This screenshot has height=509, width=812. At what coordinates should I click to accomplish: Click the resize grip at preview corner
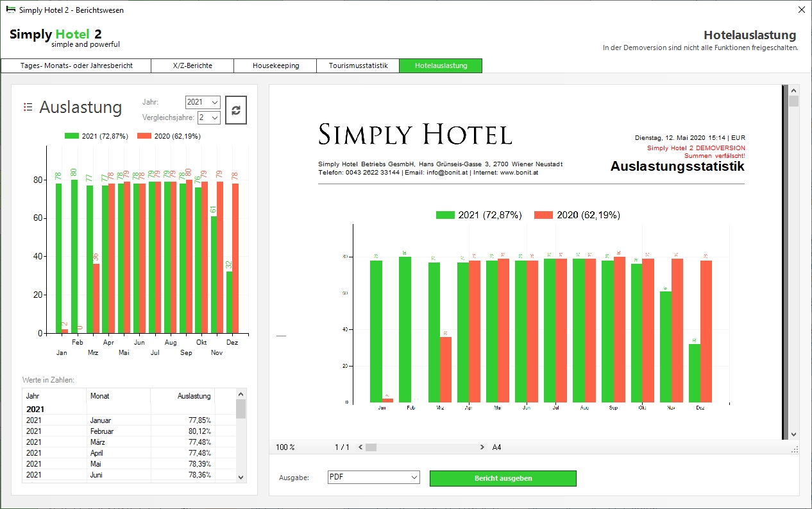pyautogui.click(x=795, y=449)
